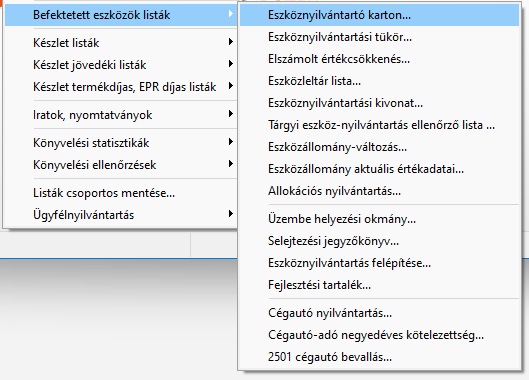Open the Iratok, nyomtatványok submenu

tap(121, 115)
